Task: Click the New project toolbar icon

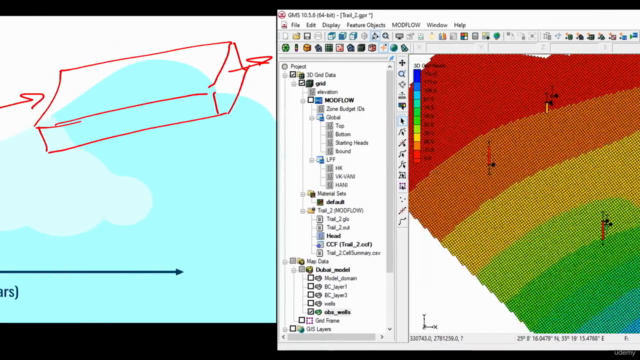Action: pos(285,36)
